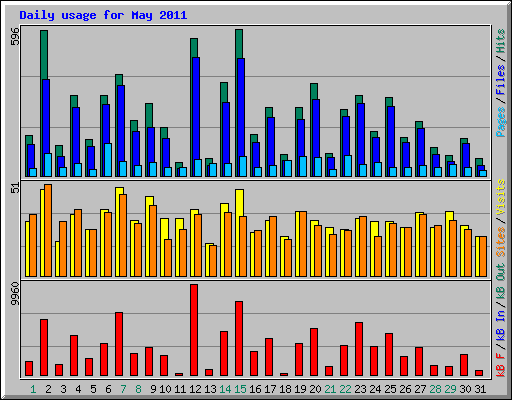Select day 18 label on the x-axis
This screenshot has width=512, height=400.
[285, 389]
